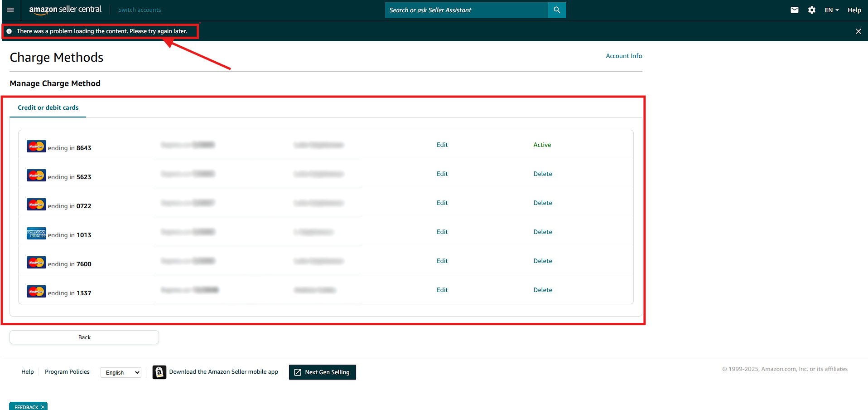This screenshot has height=410, width=868.
Task: Click the search magnifier button
Action: (557, 10)
